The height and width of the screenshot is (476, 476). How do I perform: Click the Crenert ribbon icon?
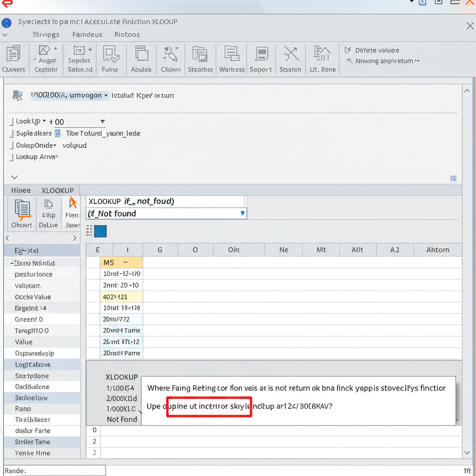click(13, 54)
